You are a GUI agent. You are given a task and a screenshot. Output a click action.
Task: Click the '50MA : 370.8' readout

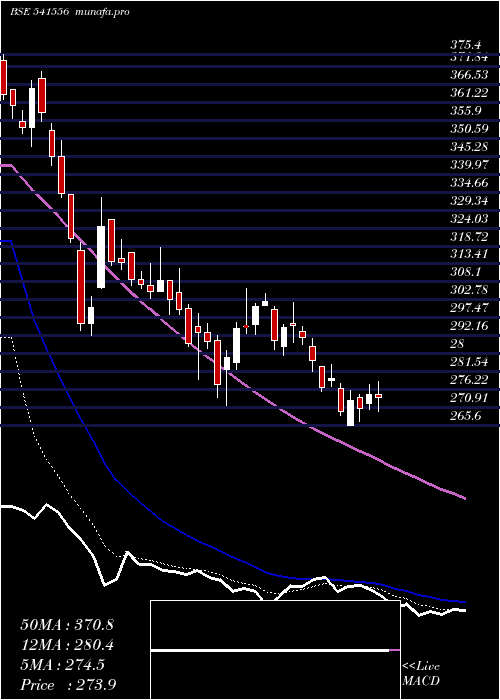67,625
